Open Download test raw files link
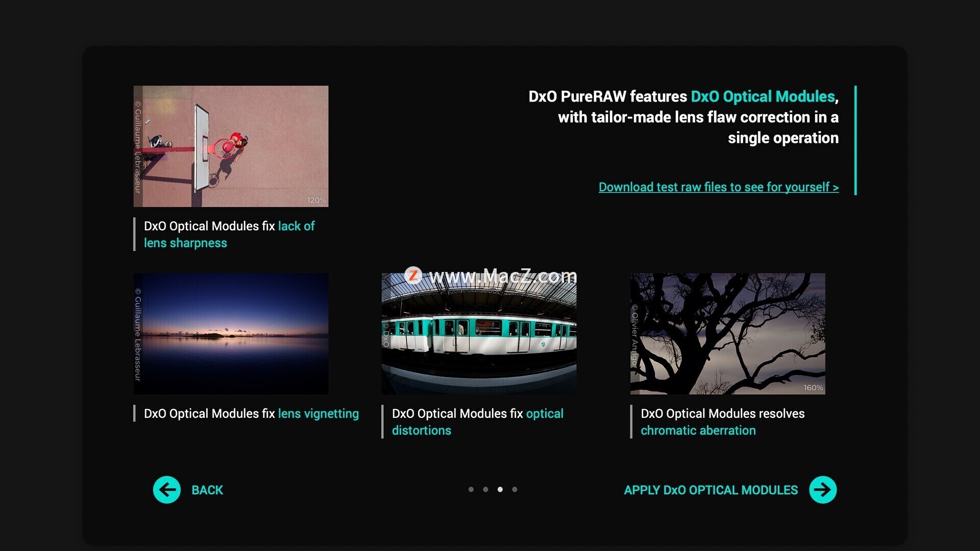 coord(719,187)
